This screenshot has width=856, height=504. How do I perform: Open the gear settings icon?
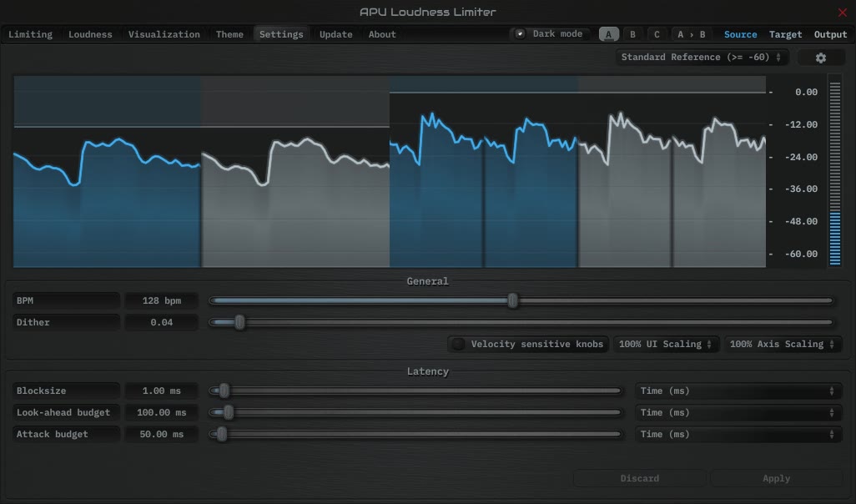(820, 58)
